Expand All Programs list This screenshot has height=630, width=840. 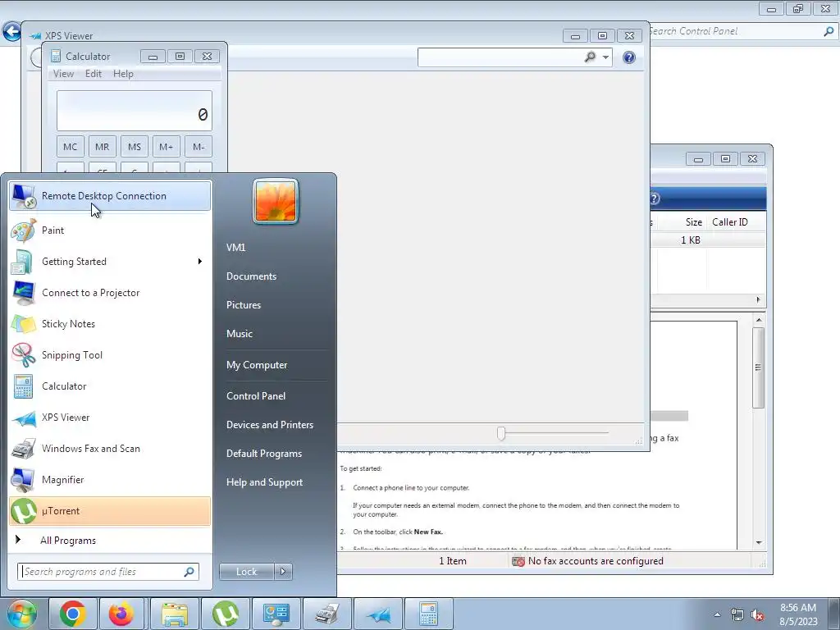[110, 541]
